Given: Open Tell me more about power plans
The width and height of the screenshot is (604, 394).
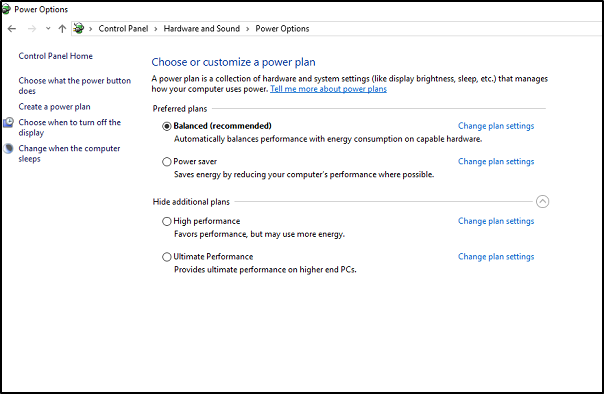Looking at the screenshot, I should 328,89.
